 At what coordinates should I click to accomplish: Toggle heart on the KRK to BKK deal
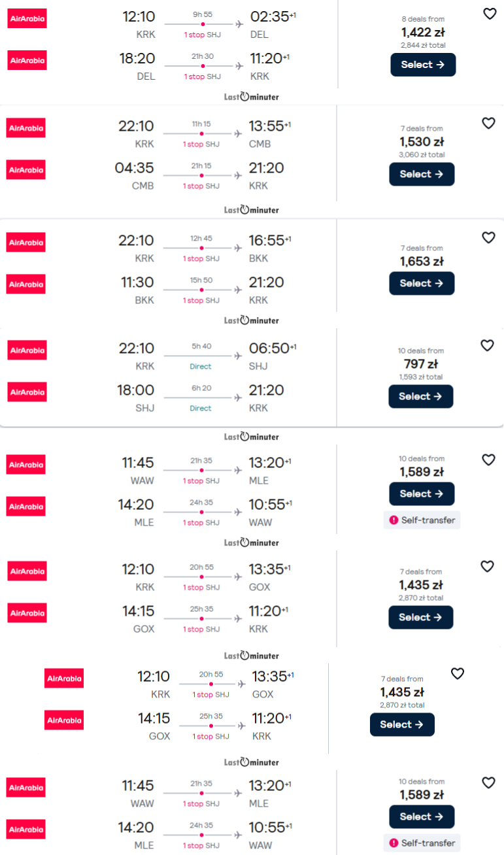(488, 237)
